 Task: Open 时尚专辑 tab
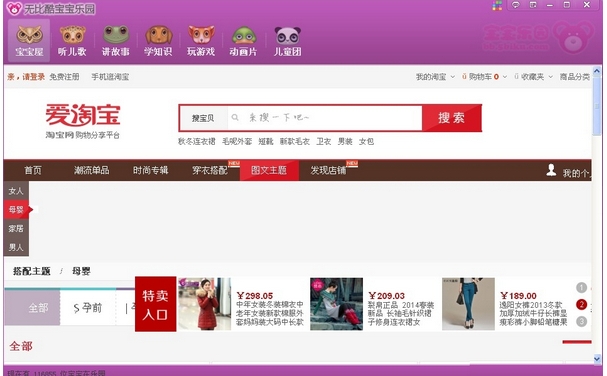click(x=150, y=170)
